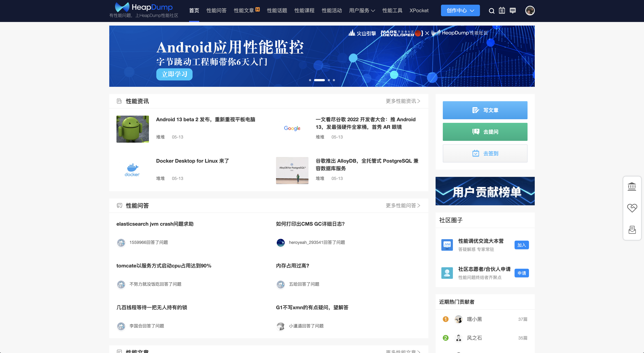
Task: Expand the 创作中心 dropdown button
Action: coord(460,10)
